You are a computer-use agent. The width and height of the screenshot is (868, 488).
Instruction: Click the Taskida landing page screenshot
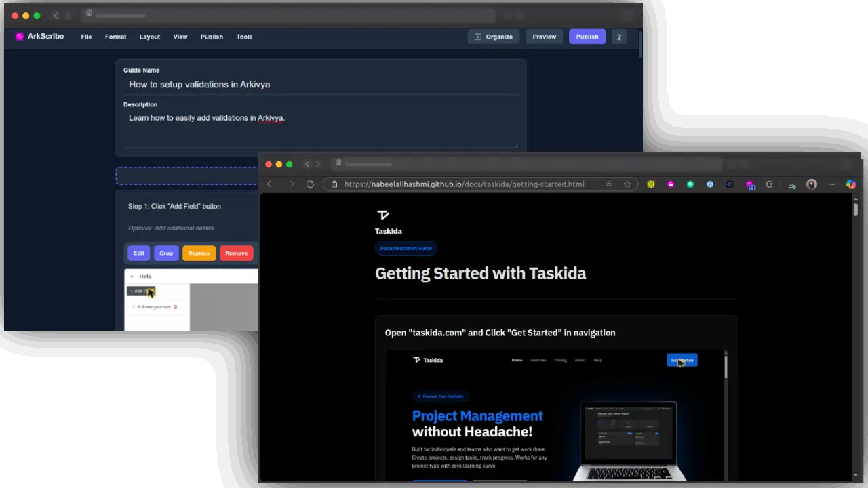click(x=556, y=415)
